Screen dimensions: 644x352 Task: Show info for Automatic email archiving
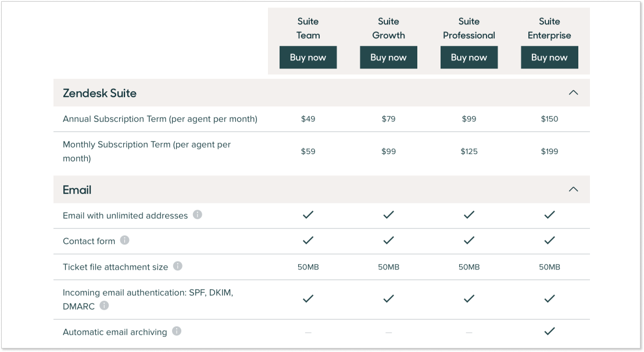click(x=177, y=331)
